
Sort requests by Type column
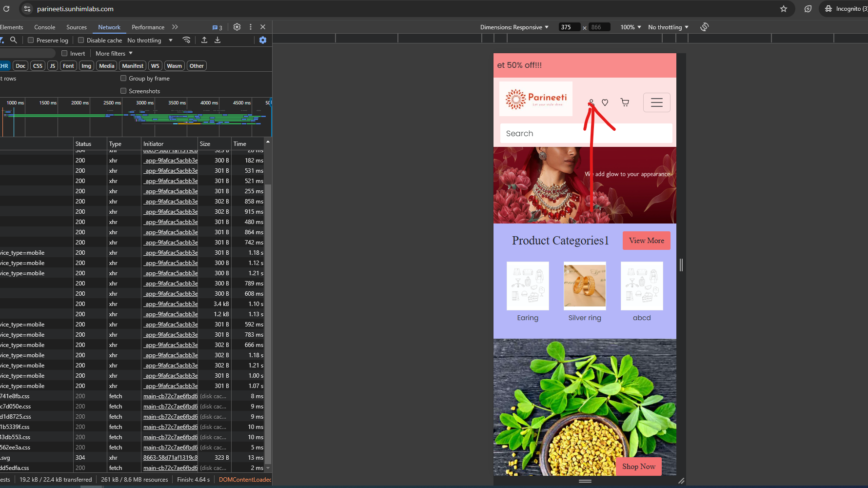point(124,144)
